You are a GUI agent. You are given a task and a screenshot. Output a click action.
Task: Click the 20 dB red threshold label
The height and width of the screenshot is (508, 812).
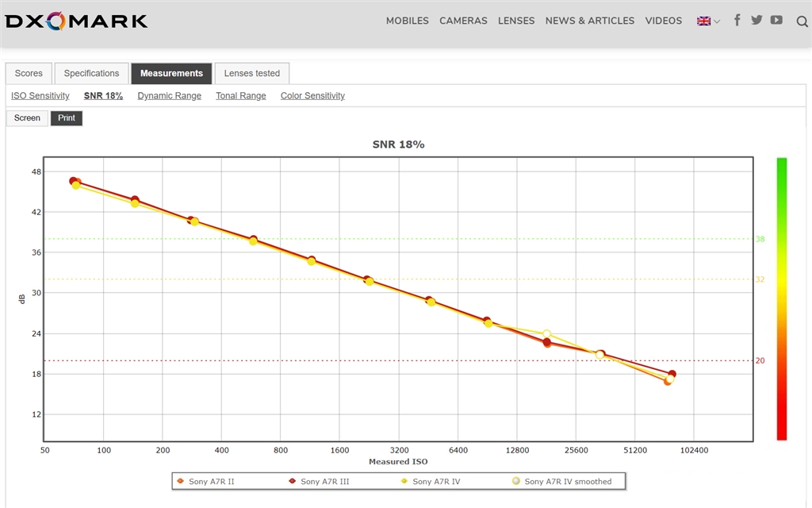(x=760, y=361)
